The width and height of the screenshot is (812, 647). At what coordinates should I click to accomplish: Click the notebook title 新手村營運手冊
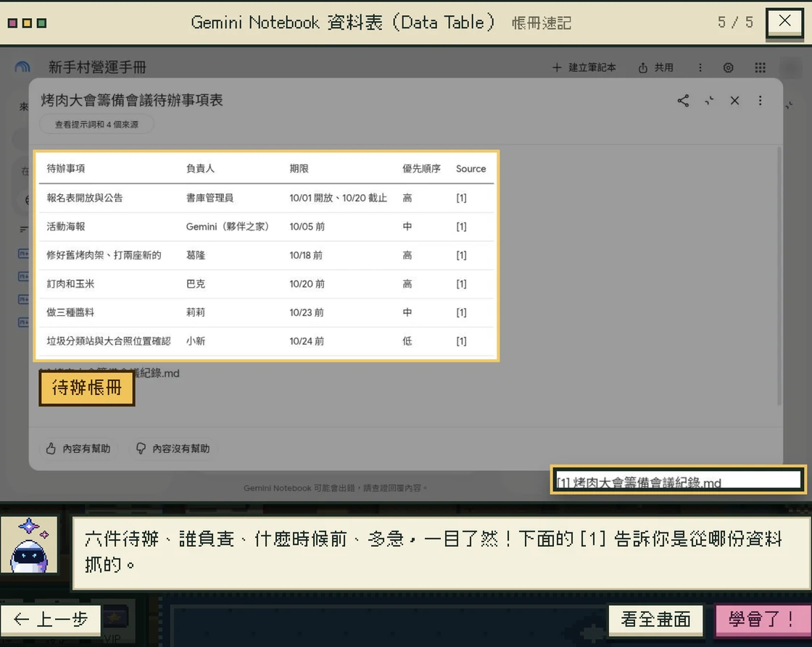[97, 67]
